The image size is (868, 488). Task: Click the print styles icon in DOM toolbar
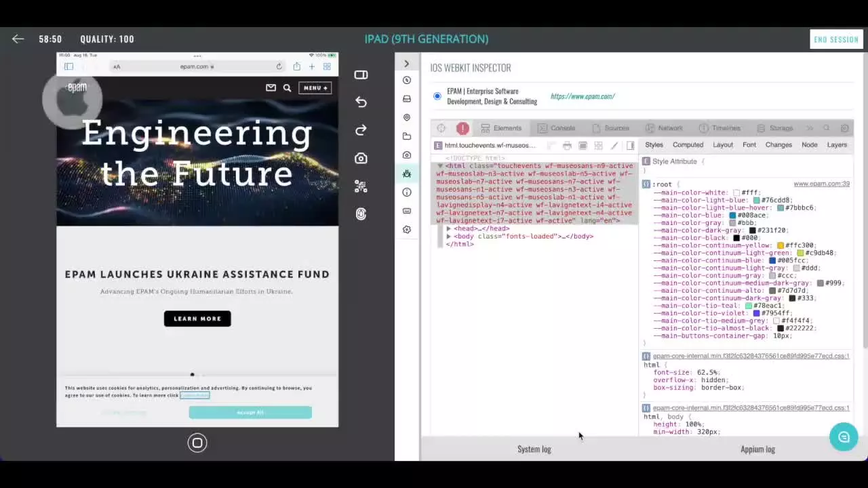[x=567, y=146]
